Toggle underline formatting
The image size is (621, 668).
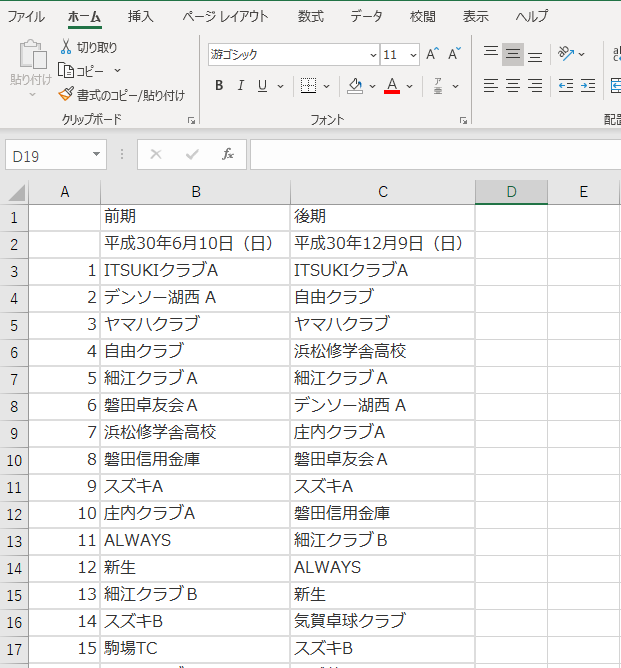263,86
